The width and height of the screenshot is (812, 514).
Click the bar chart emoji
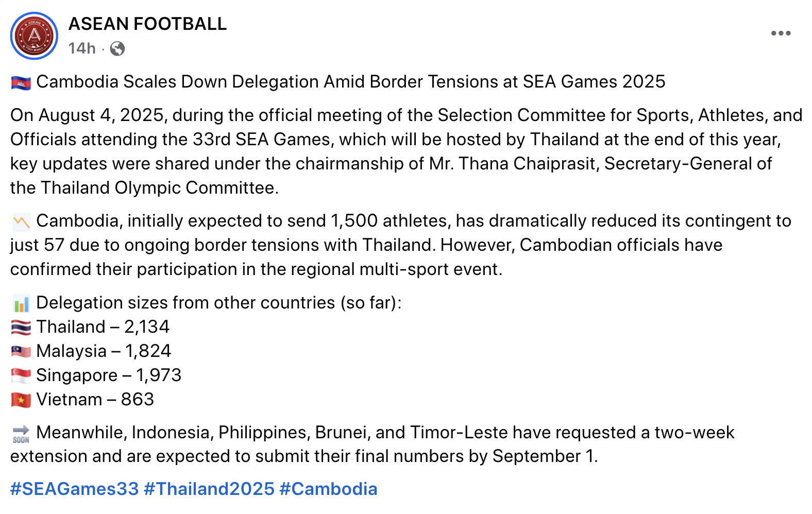click(21, 303)
